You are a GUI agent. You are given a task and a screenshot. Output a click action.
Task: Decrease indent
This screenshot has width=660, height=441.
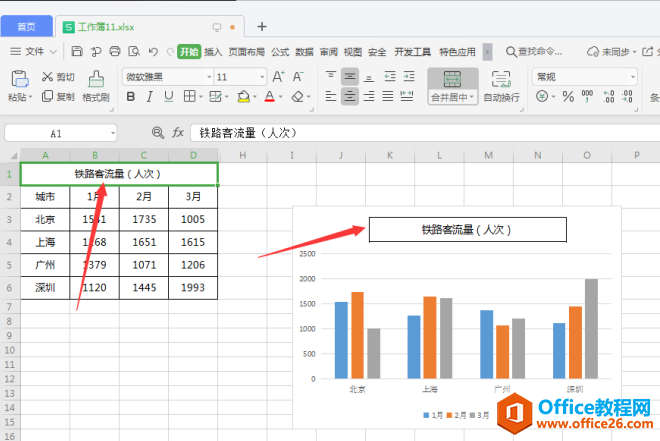pos(390,77)
